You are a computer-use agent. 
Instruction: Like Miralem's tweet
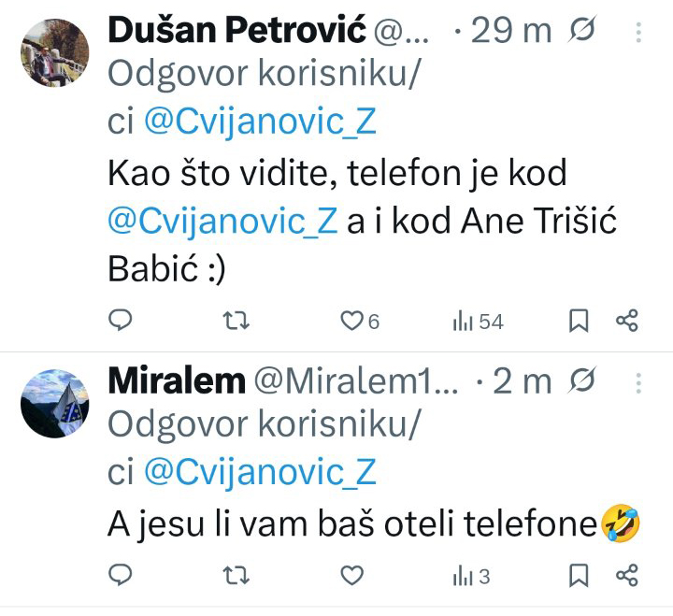point(352,576)
